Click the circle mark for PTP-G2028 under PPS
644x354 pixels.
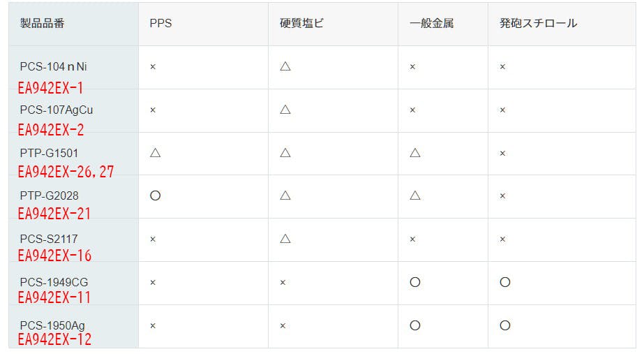[156, 196]
